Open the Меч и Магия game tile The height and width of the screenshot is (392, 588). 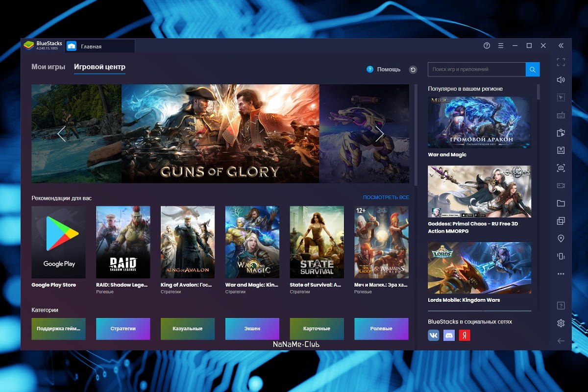(381, 242)
